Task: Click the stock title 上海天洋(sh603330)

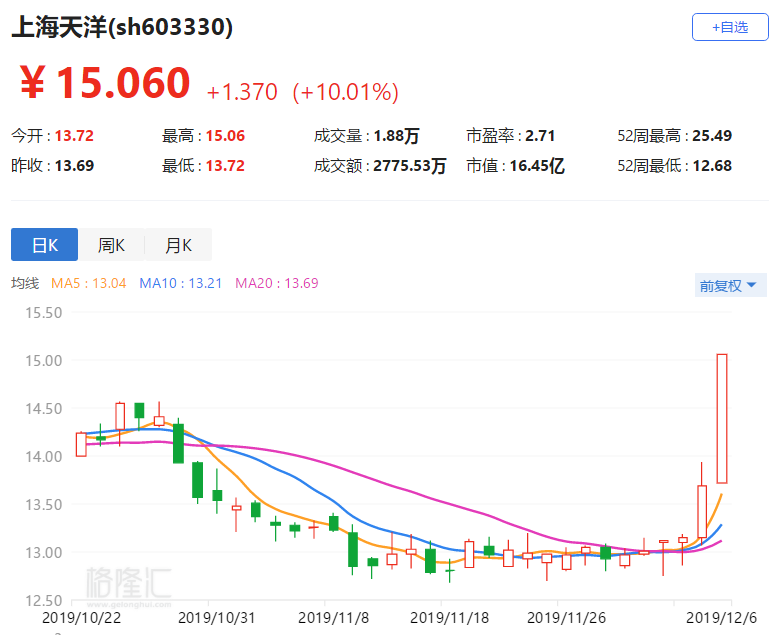Action: click(x=122, y=27)
